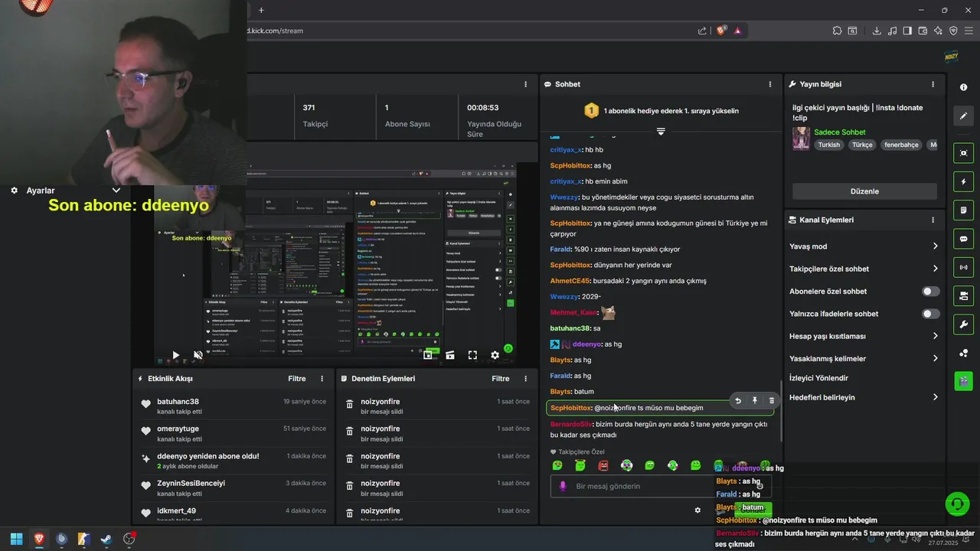
Task: Collapse the gift leaderboard banner arrow
Action: pyautogui.click(x=661, y=132)
